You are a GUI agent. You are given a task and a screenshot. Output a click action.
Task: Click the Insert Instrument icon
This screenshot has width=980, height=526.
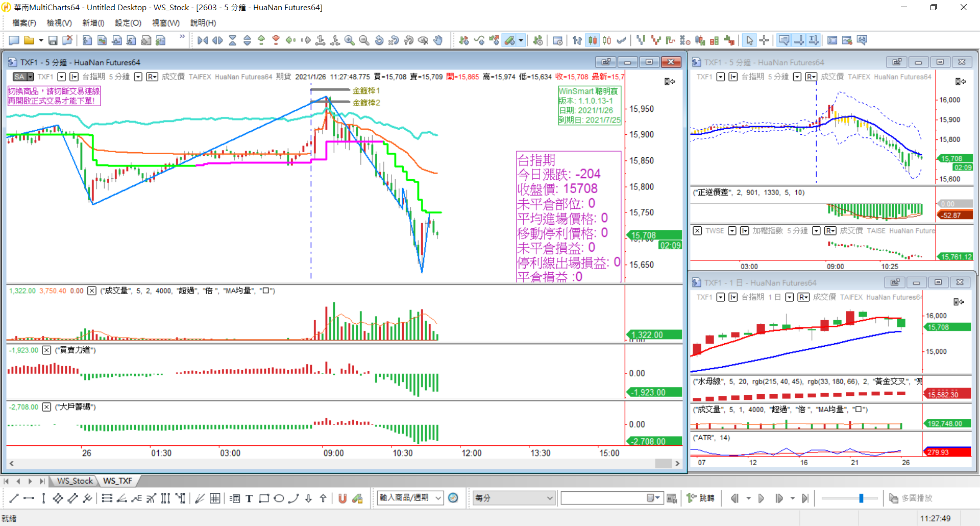464,40
